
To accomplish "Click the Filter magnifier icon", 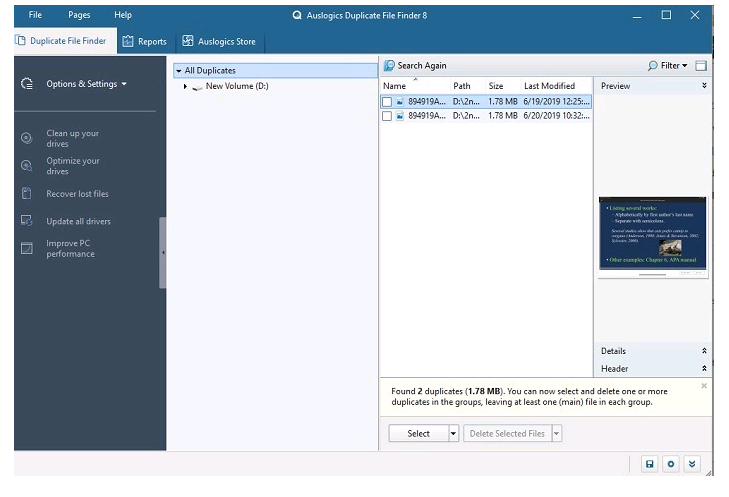I will click(x=653, y=66).
